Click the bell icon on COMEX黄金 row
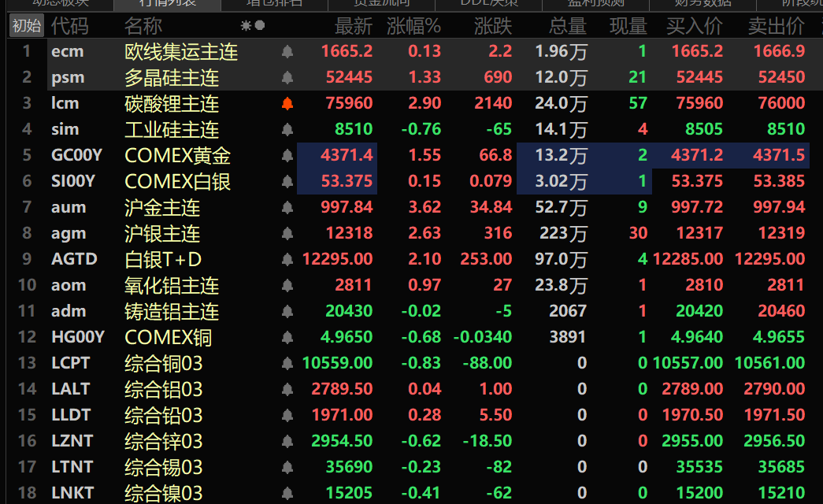 click(287, 155)
